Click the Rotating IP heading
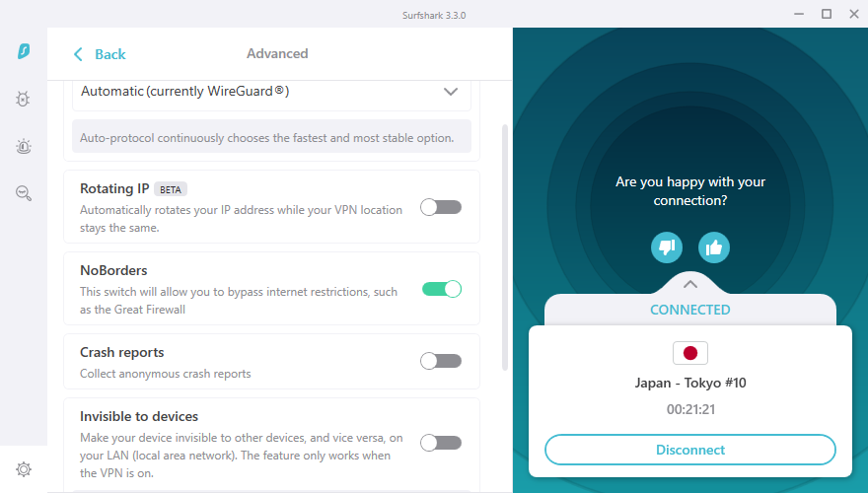Screen dimensions: 868x493 (114, 188)
